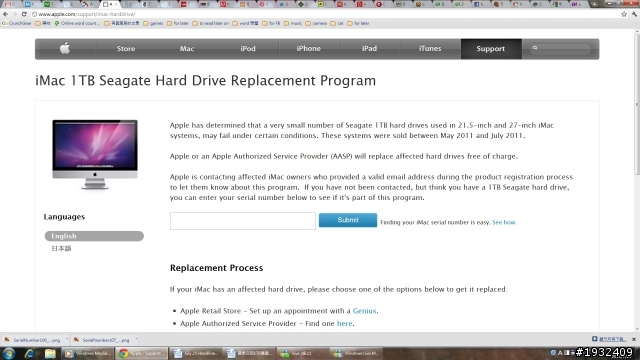Open the 'camera' bookmark folder
Screen dimensions: 640x360
tap(316, 23)
